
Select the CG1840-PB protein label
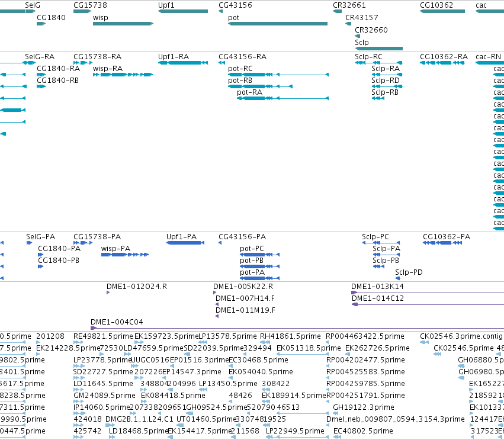coord(59,261)
